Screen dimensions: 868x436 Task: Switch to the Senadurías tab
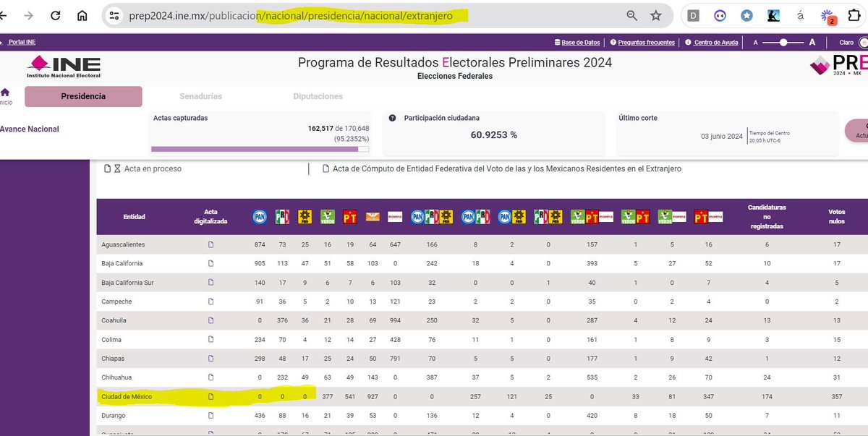[x=200, y=96]
